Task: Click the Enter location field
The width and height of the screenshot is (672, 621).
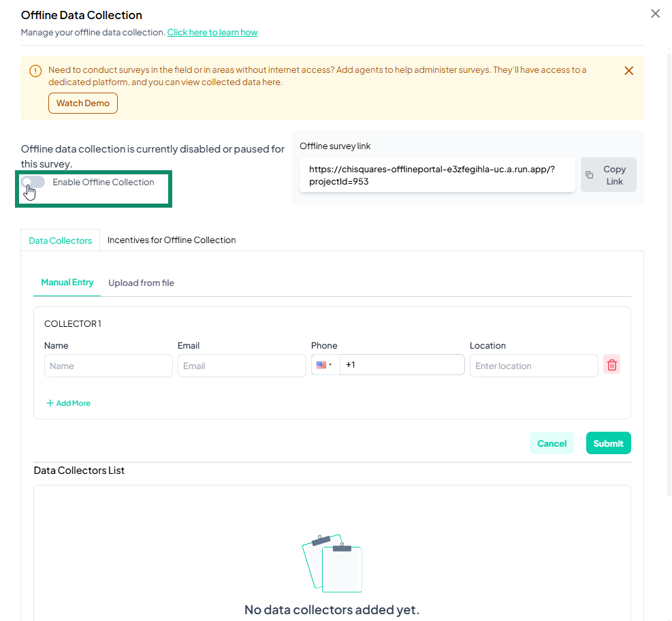Action: pos(533,366)
